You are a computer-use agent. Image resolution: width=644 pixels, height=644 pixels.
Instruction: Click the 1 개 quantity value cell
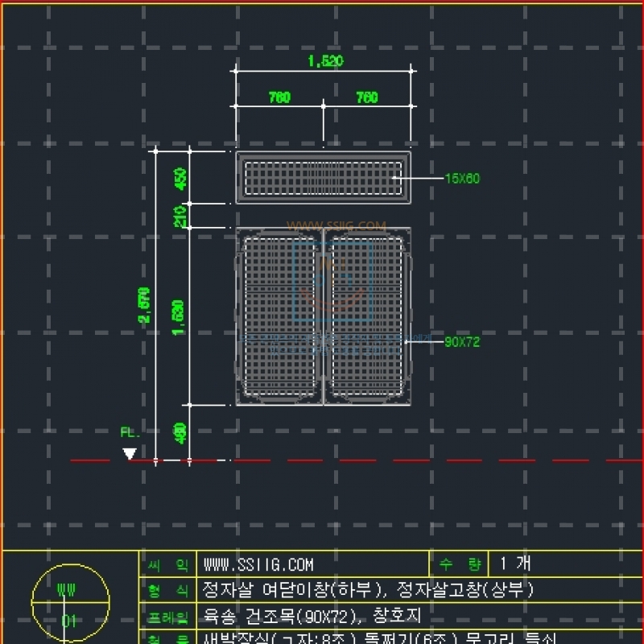[x=515, y=564]
